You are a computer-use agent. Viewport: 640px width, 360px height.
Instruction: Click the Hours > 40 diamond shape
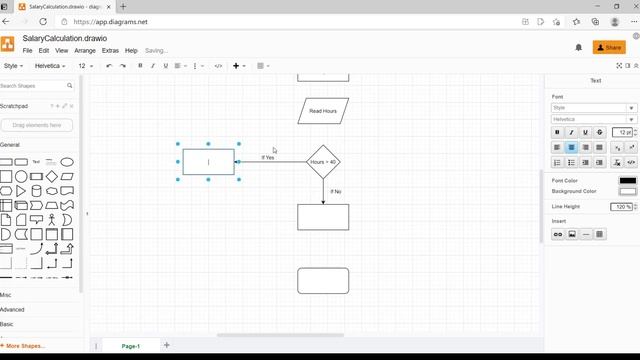point(323,162)
